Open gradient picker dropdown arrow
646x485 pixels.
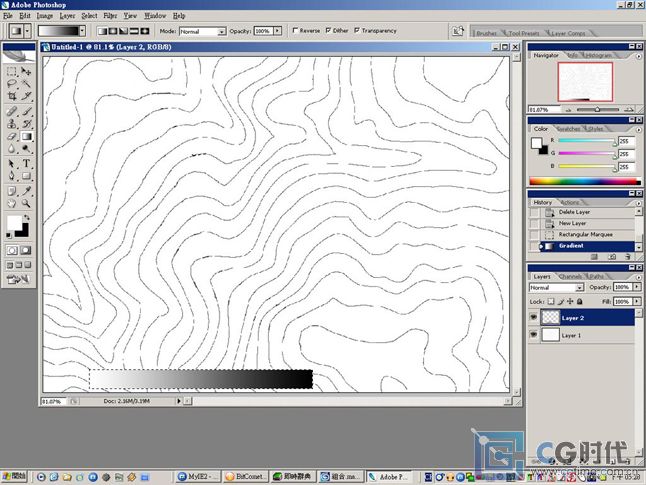82,31
